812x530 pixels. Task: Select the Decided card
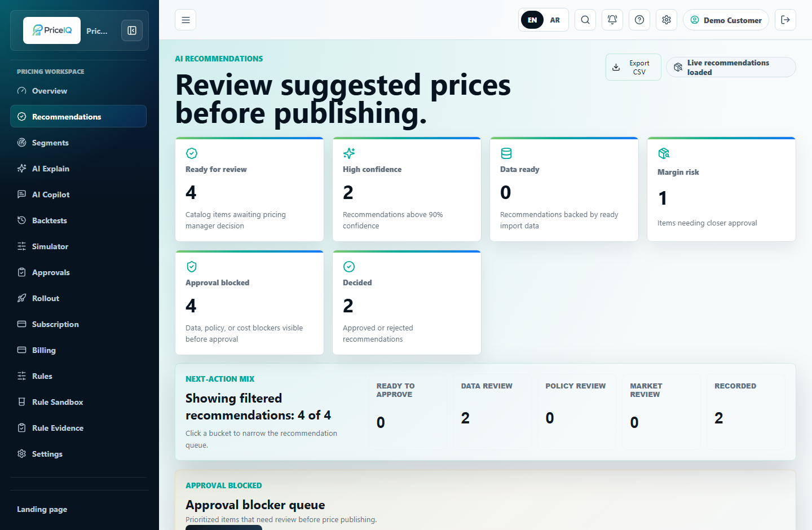(407, 302)
